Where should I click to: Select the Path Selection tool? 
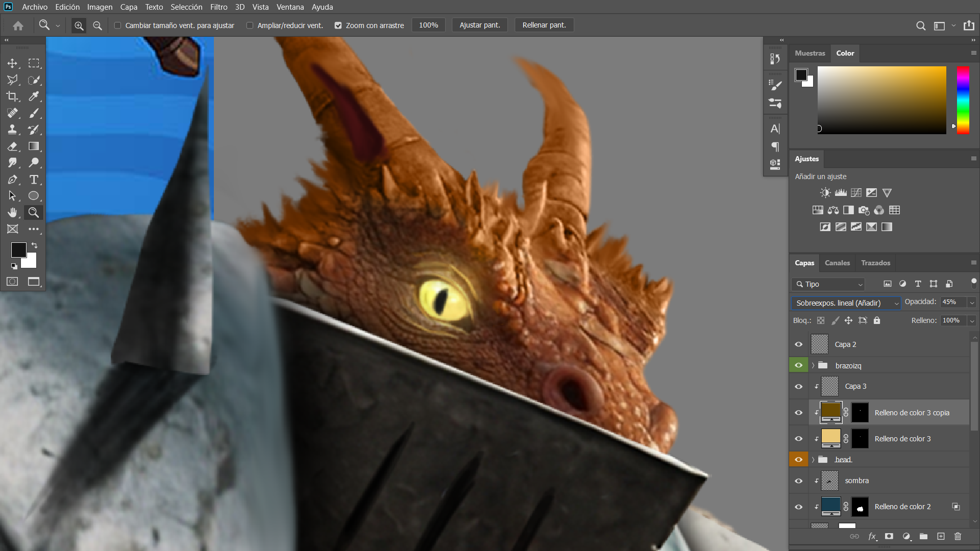12,196
